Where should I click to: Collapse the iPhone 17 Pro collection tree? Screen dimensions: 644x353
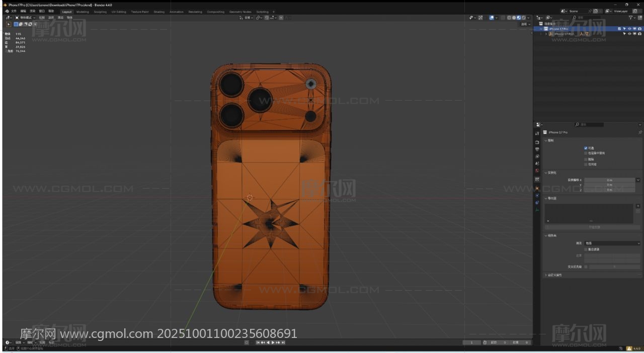point(541,29)
